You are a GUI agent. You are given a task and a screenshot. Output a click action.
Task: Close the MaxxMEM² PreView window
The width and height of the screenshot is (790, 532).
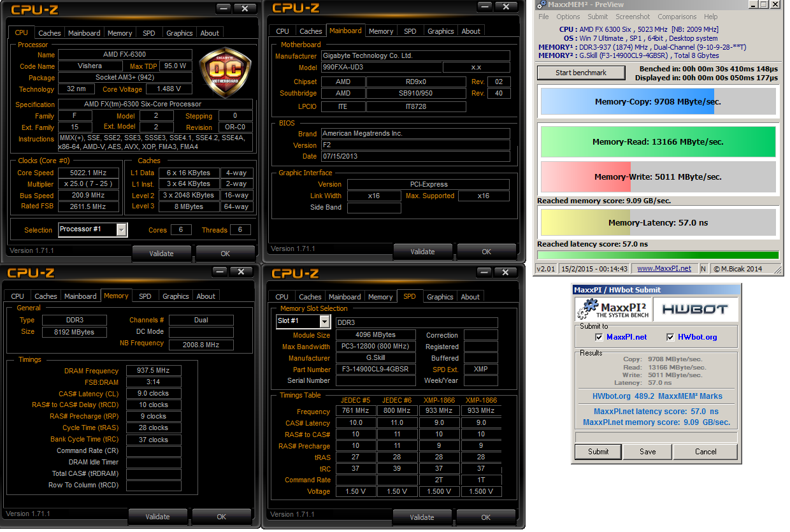(775, 5)
